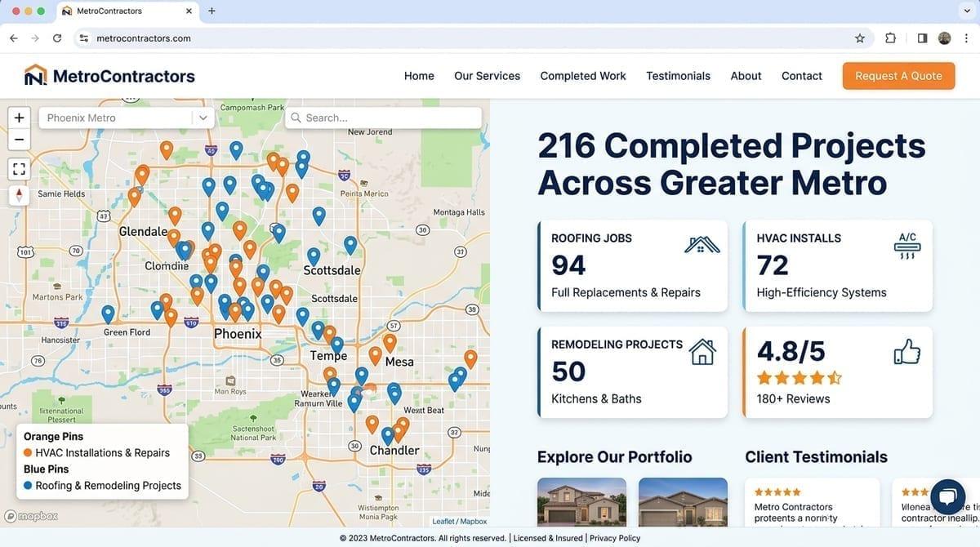
Task: Switch to the Completed Work nav item
Action: pos(582,75)
